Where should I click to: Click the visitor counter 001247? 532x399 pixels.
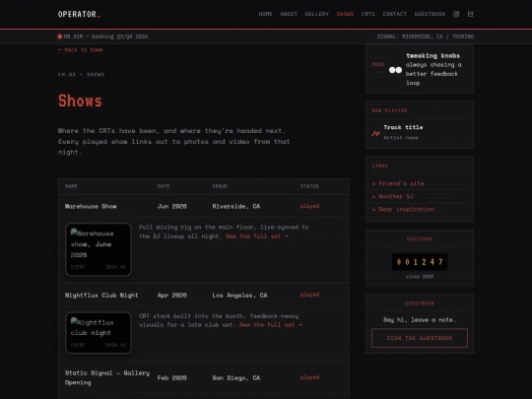coord(420,262)
